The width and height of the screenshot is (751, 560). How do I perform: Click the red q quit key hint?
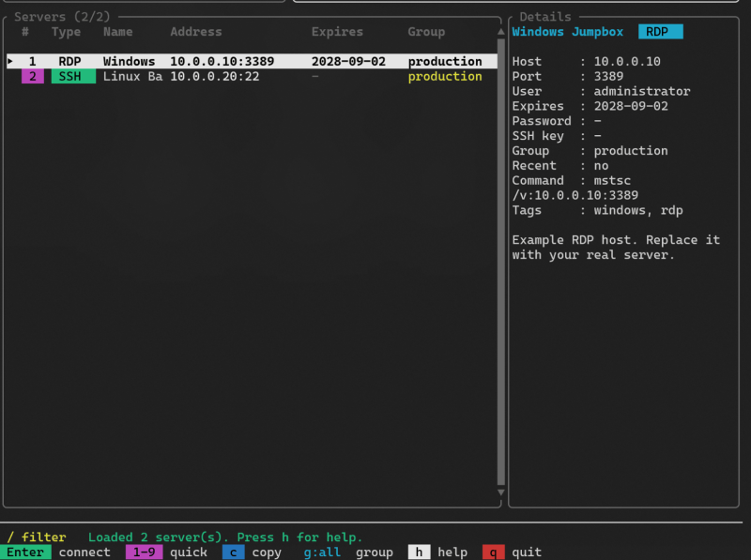tap(494, 552)
